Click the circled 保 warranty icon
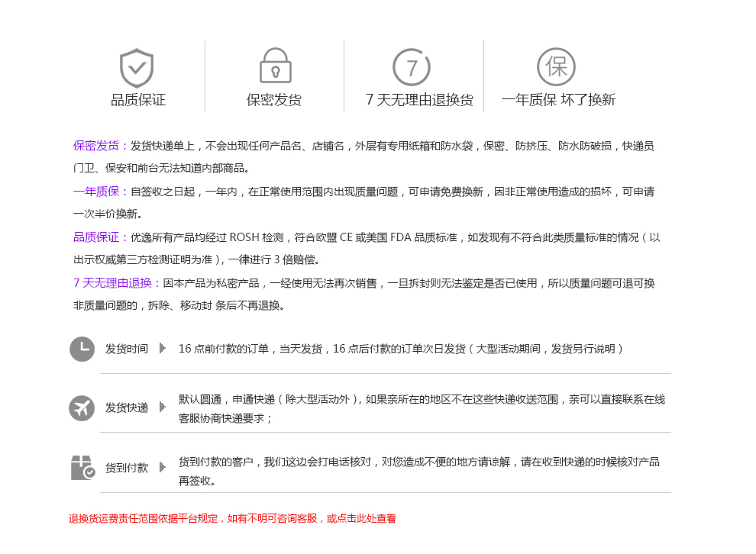This screenshot has height=554, width=756. 556,67
